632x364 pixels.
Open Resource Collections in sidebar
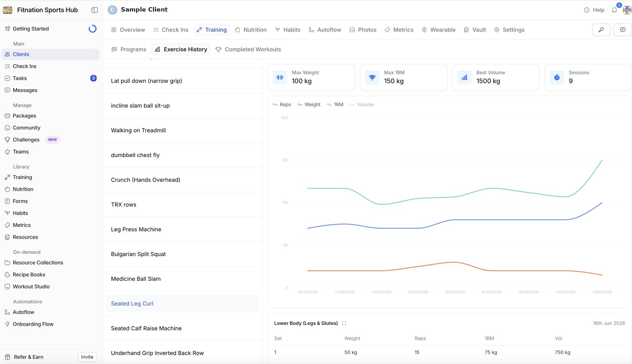[x=51, y=263]
